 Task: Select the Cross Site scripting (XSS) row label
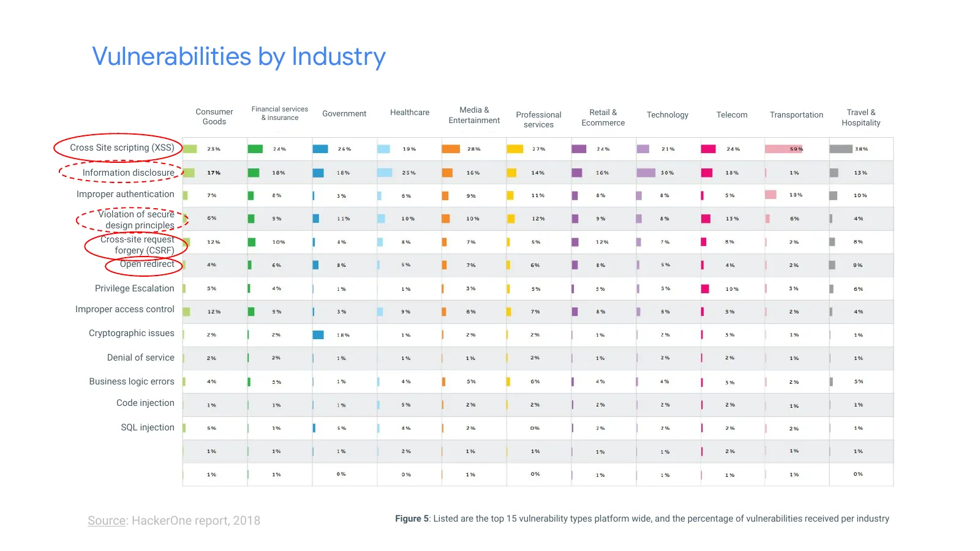point(122,148)
